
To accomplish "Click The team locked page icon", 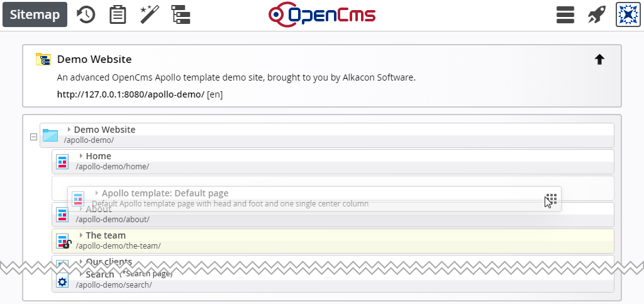I will pos(63,242).
